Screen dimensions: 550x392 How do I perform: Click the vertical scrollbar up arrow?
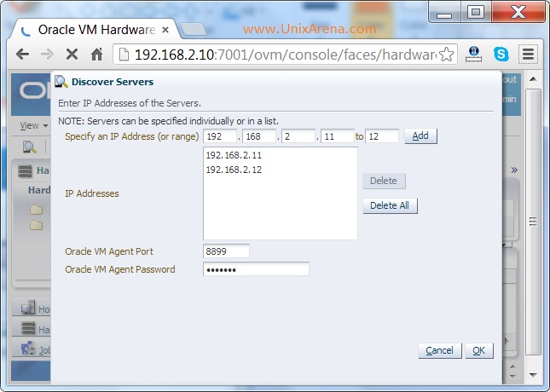(533, 79)
